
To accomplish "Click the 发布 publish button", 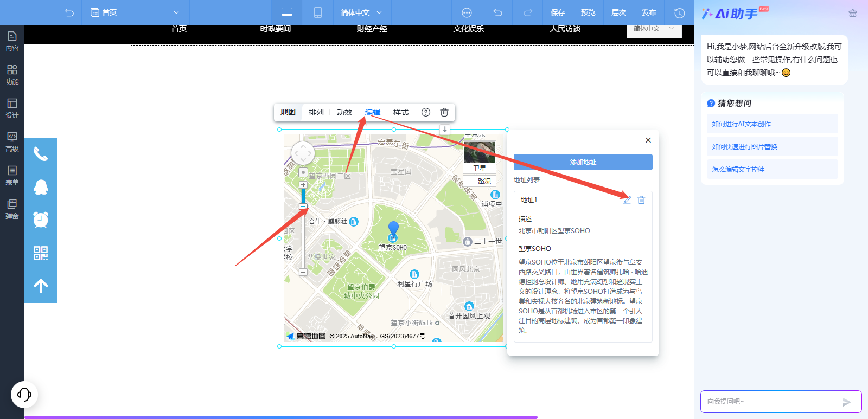I will click(649, 12).
